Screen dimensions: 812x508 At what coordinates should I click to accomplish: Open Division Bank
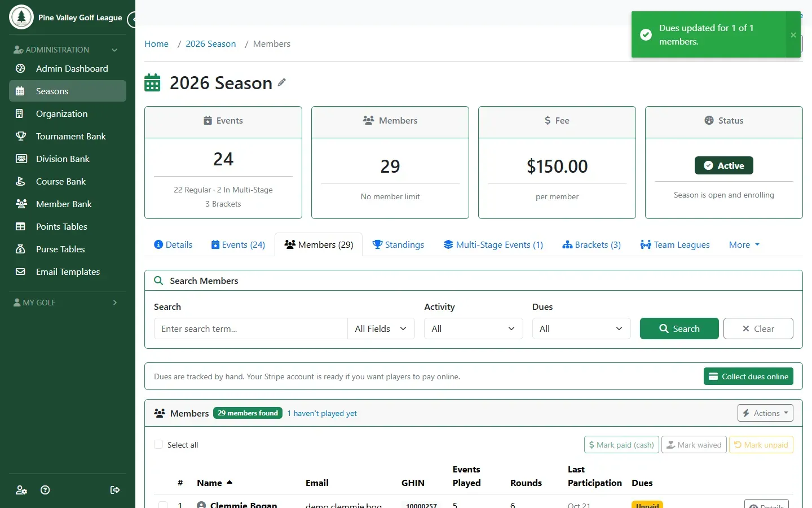coord(68,159)
